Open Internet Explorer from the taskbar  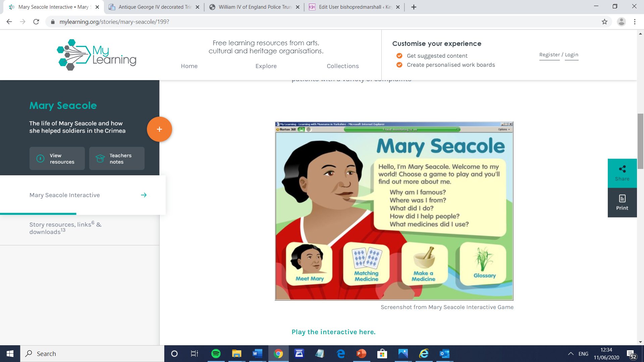click(424, 354)
